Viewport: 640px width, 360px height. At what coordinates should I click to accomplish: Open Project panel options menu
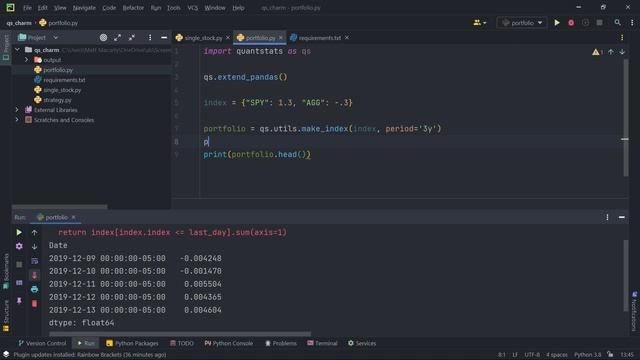point(150,38)
